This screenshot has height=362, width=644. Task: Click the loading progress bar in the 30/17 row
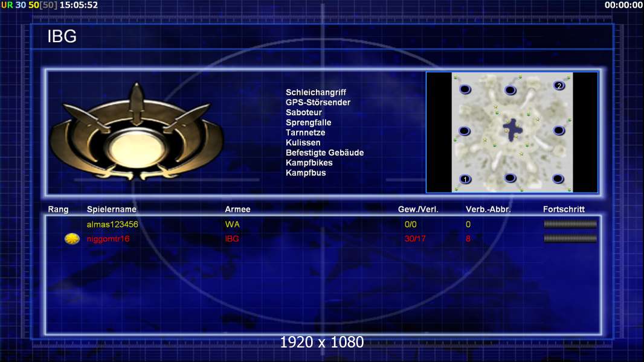570,238
